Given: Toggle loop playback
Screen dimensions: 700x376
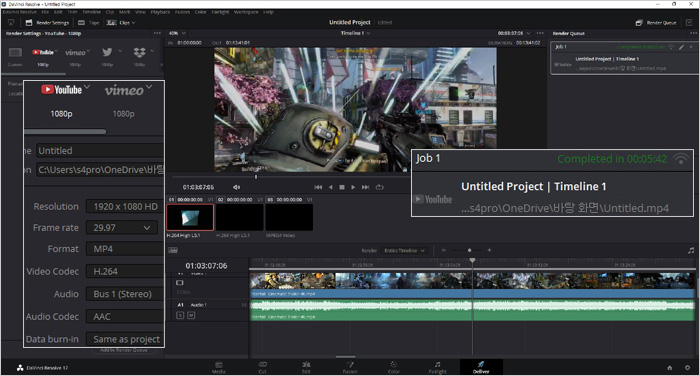Looking at the screenshot, I should point(379,187).
